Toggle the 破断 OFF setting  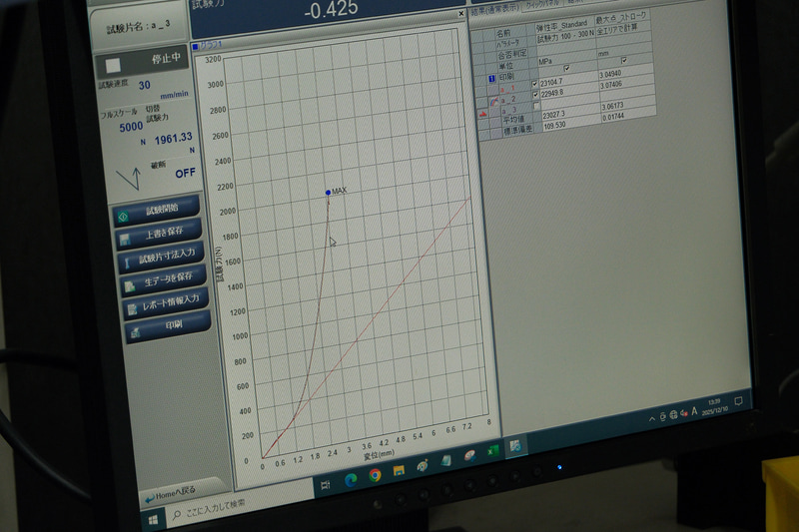185,173
